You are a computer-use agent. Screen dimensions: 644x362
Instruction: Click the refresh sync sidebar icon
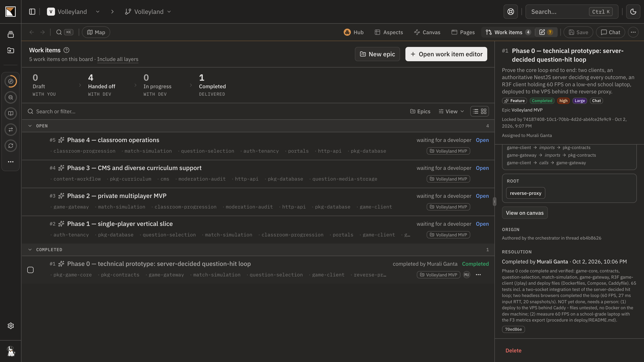[11, 146]
